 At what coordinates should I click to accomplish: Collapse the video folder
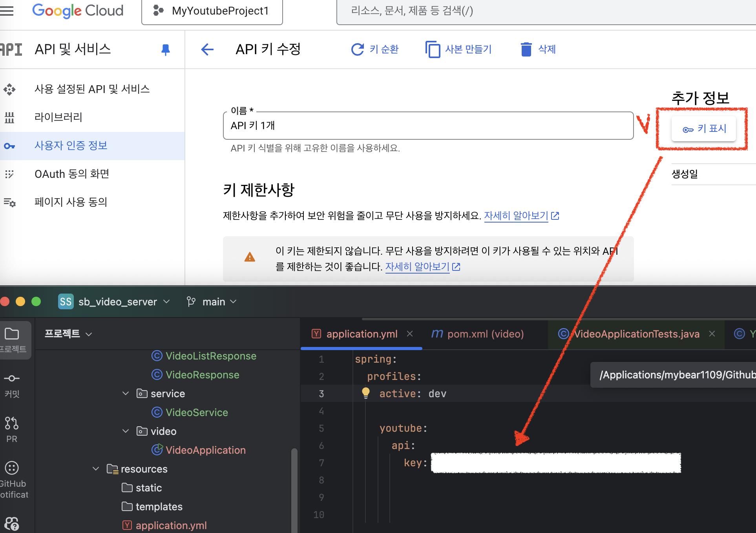pos(126,431)
